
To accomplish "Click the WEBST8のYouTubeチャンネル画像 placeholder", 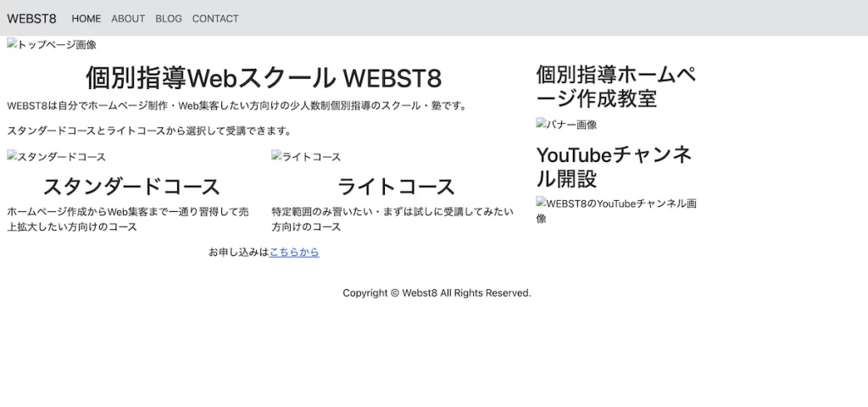I will click(x=616, y=210).
